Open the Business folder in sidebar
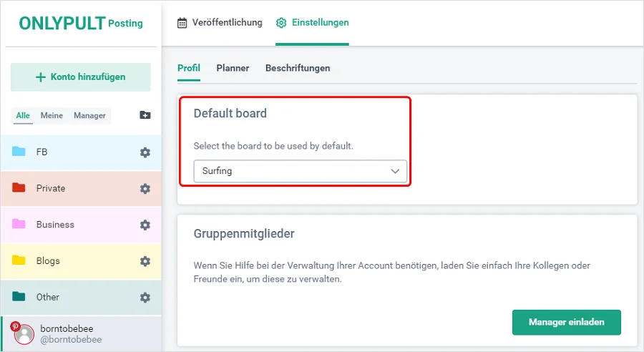The width and height of the screenshot is (644, 352). (55, 225)
